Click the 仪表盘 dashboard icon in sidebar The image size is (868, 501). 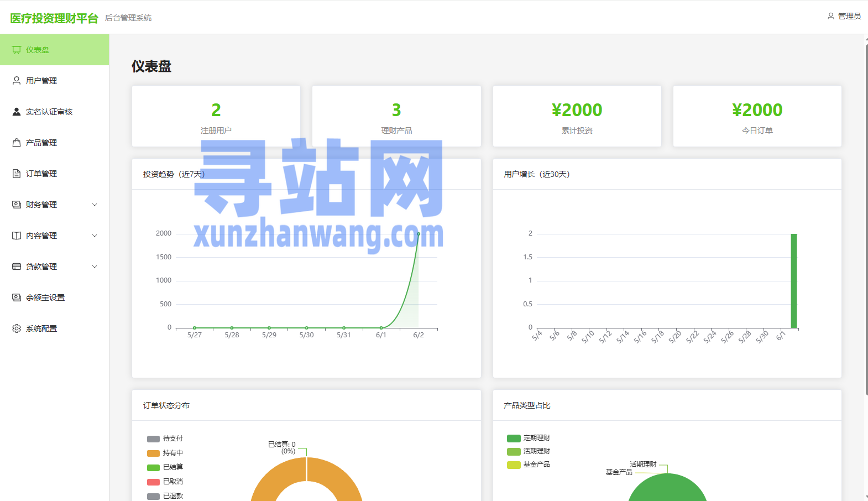tap(17, 50)
